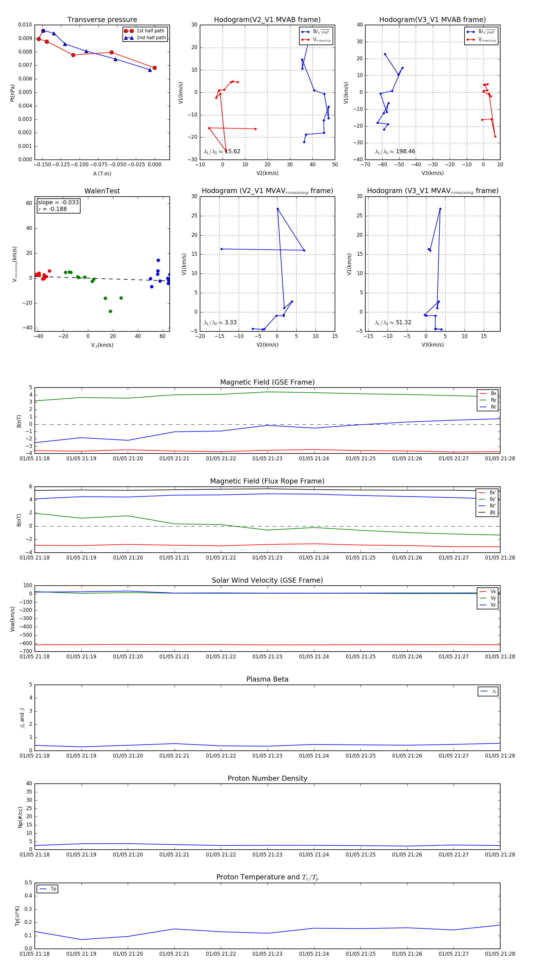This screenshot has height=980, width=535.
Task: Select the "Bx" legend entry in GSE field plot
Action: tap(488, 393)
